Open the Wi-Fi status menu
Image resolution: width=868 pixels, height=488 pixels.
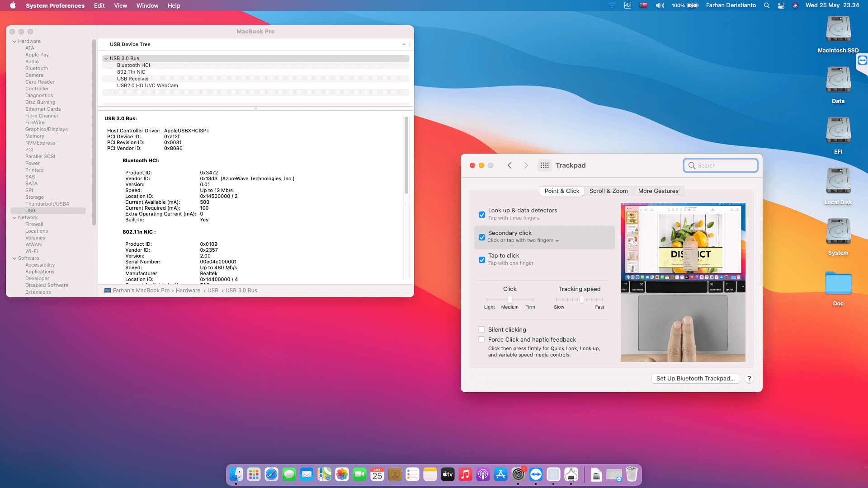point(612,5)
